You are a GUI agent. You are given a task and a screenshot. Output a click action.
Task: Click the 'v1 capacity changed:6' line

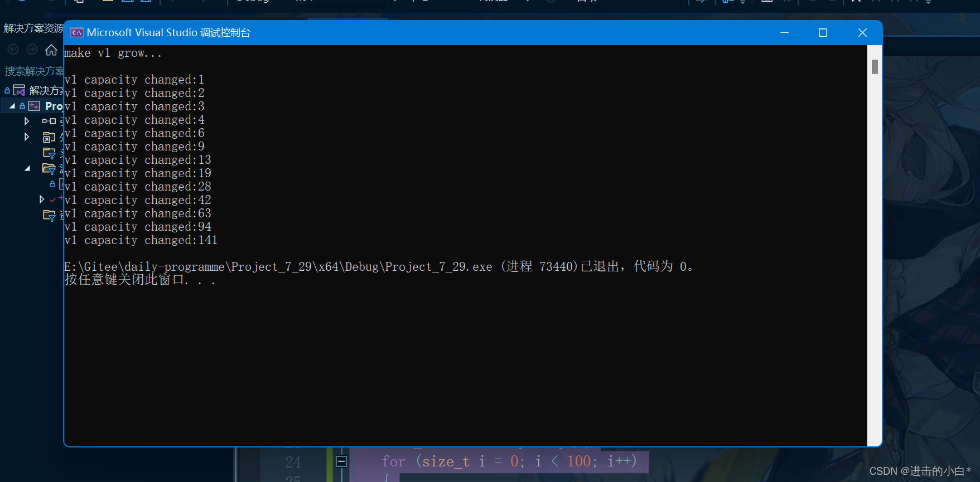click(134, 133)
